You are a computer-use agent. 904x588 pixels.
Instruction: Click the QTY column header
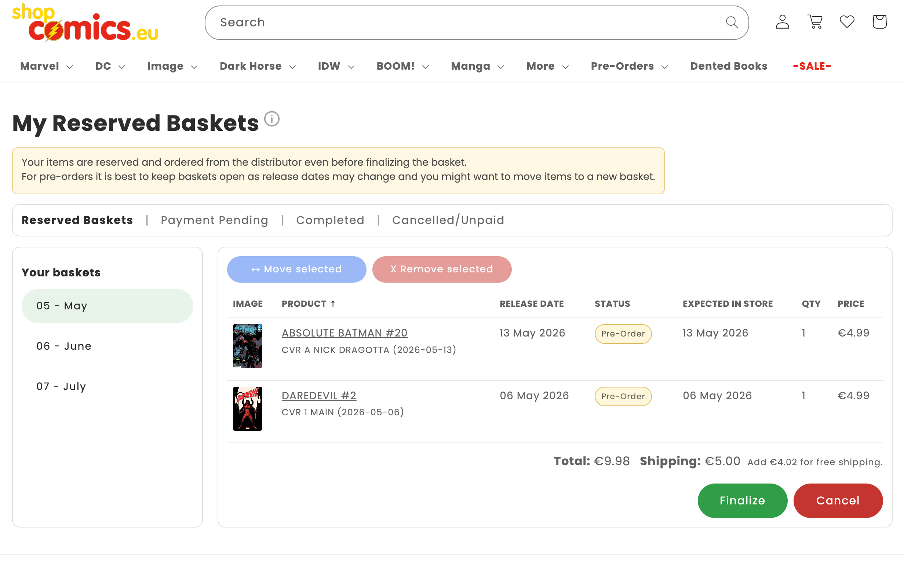click(811, 304)
